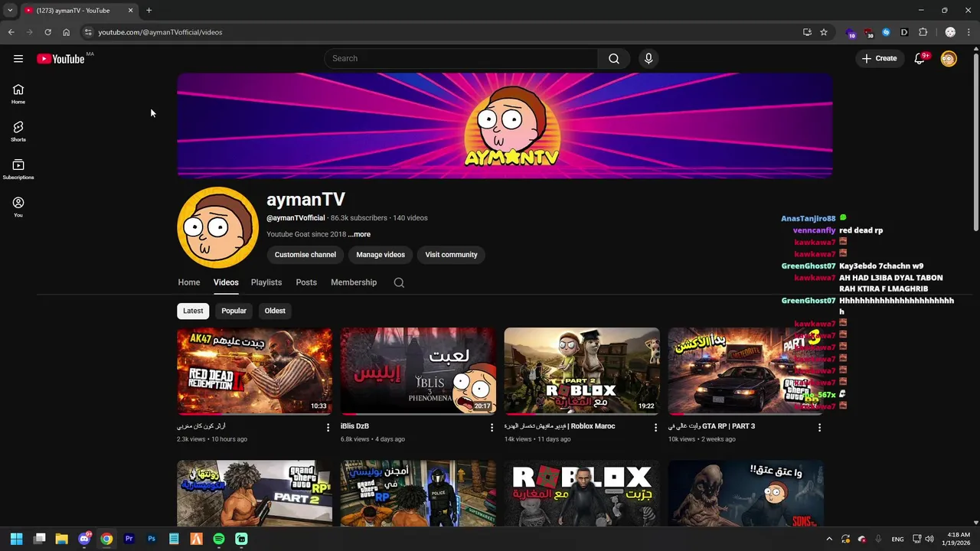The image size is (980, 551).
Task: Open Photoshop from taskbar
Action: 152,539
